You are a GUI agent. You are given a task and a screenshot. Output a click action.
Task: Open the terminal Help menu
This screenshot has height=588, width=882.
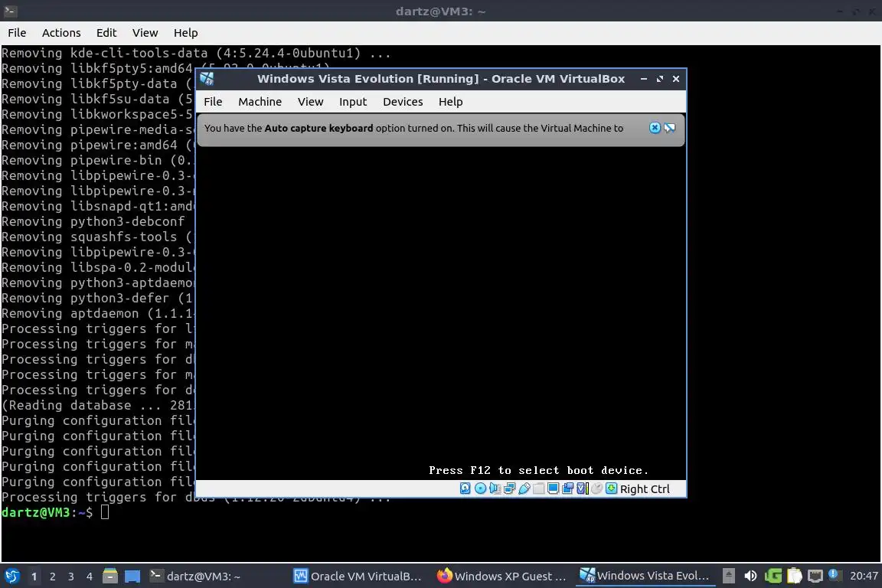click(185, 33)
